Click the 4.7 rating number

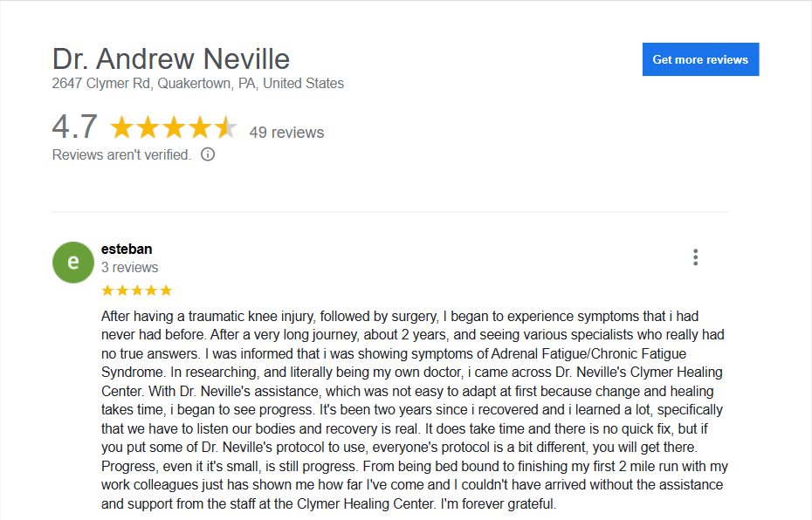click(74, 127)
